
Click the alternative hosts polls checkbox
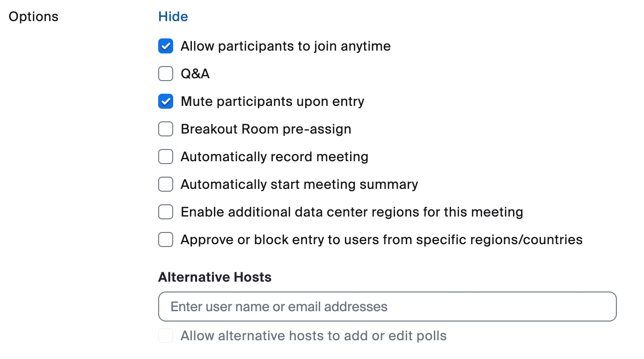[166, 336]
